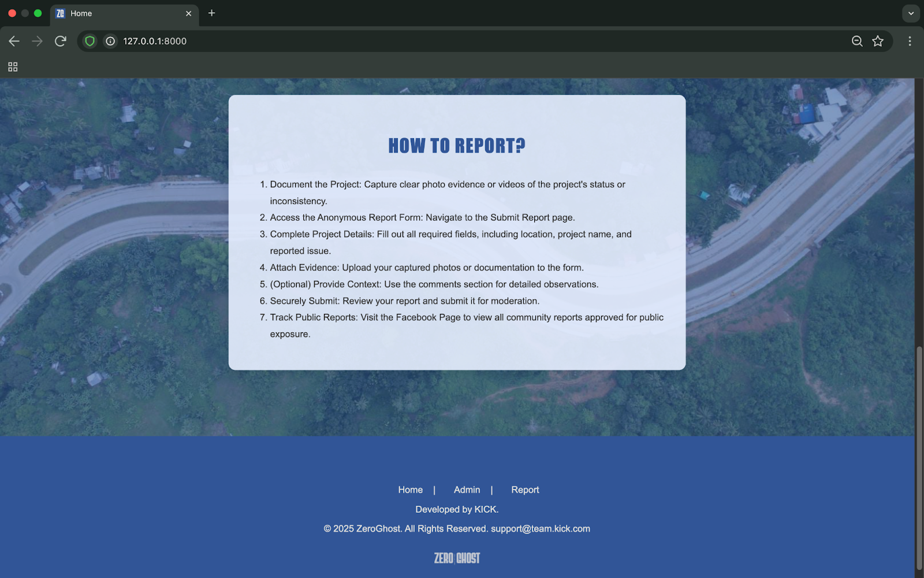Open the browser three-dot menu
Viewport: 924px width, 578px height.
(x=910, y=41)
